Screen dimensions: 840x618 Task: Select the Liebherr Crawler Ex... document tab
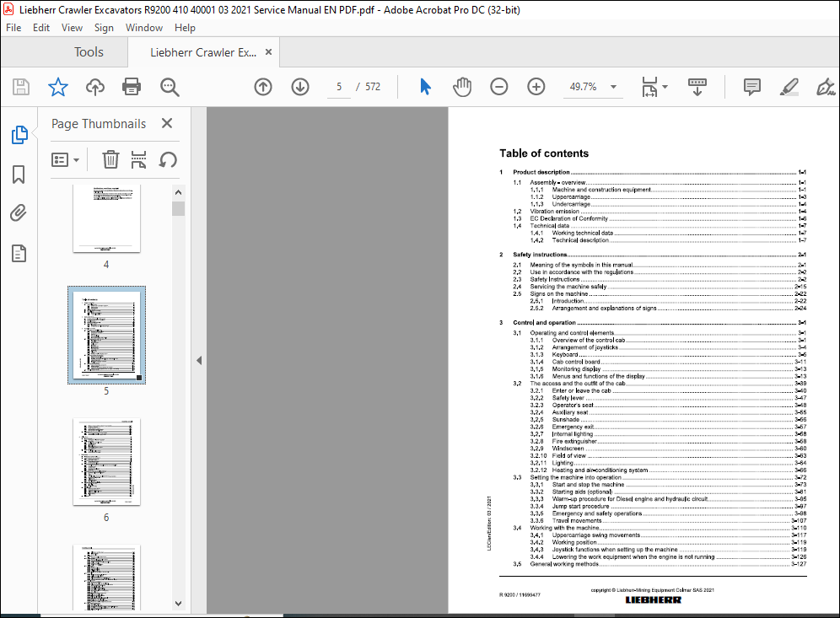(203, 52)
